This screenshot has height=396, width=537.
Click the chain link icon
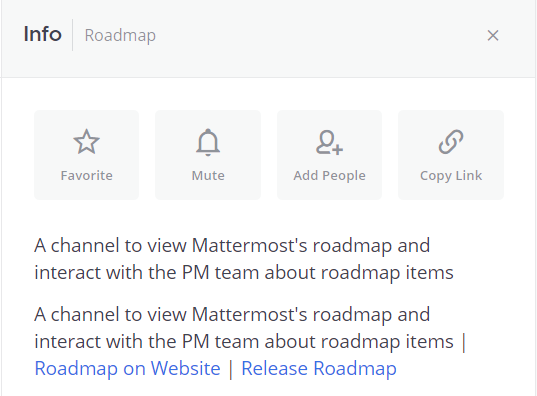tap(451, 141)
